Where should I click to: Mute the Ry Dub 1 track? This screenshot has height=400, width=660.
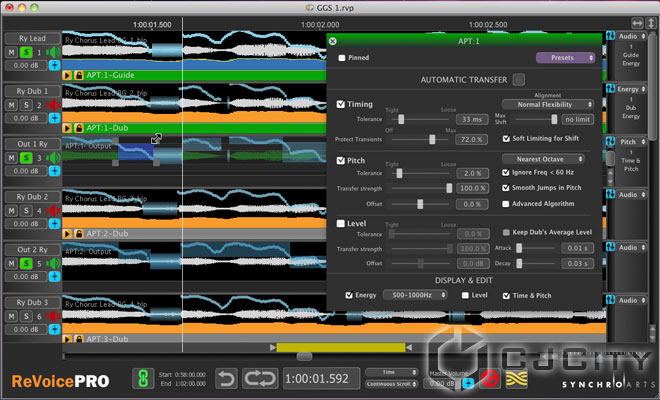(11, 105)
